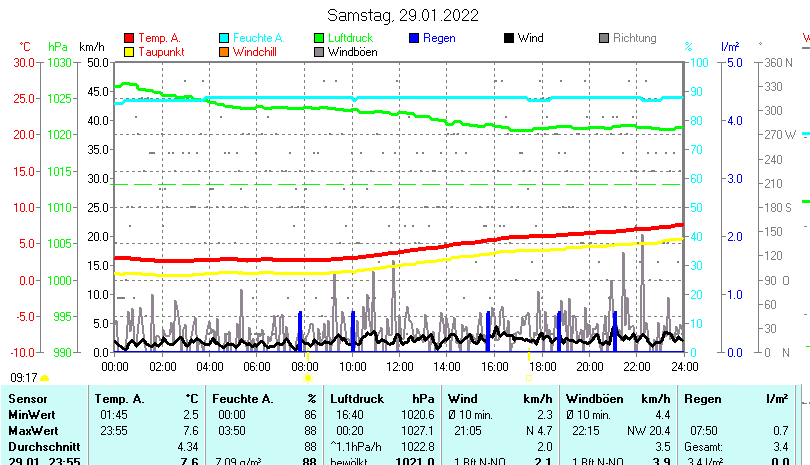Click the gray Windböen legend square
810x465 pixels.
tap(319, 52)
